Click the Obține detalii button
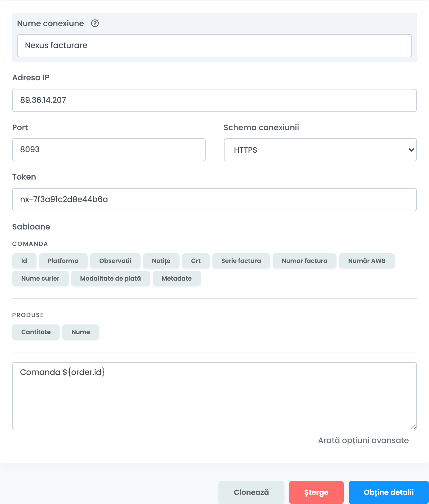429x504 pixels. pyautogui.click(x=389, y=492)
